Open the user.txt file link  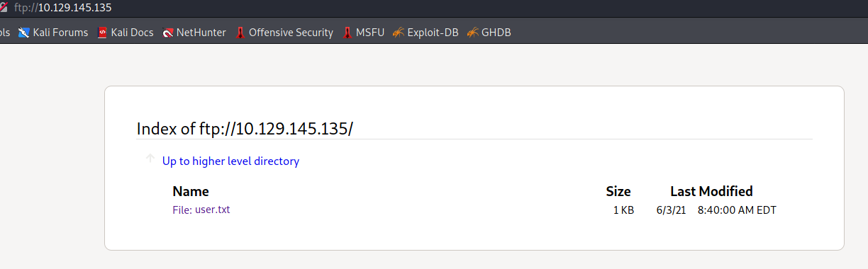pos(201,210)
